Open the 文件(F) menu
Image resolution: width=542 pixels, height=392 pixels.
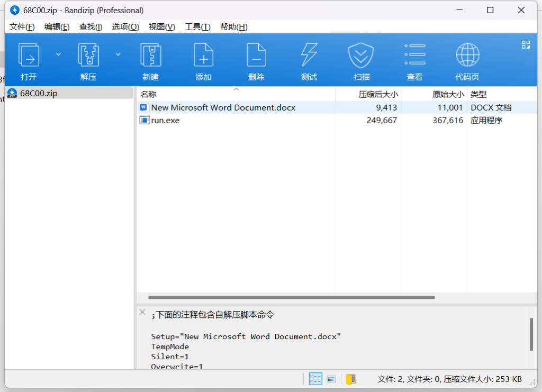coord(22,27)
